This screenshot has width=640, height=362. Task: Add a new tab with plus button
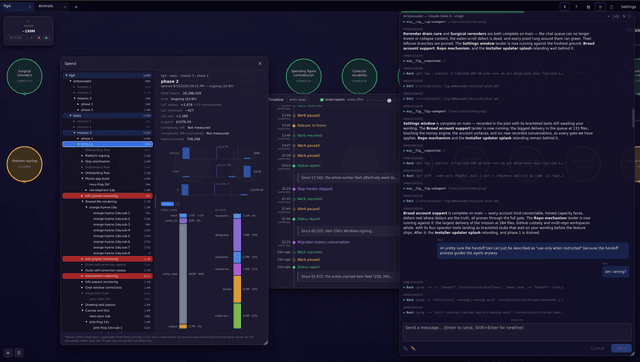pyautogui.click(x=76, y=7)
